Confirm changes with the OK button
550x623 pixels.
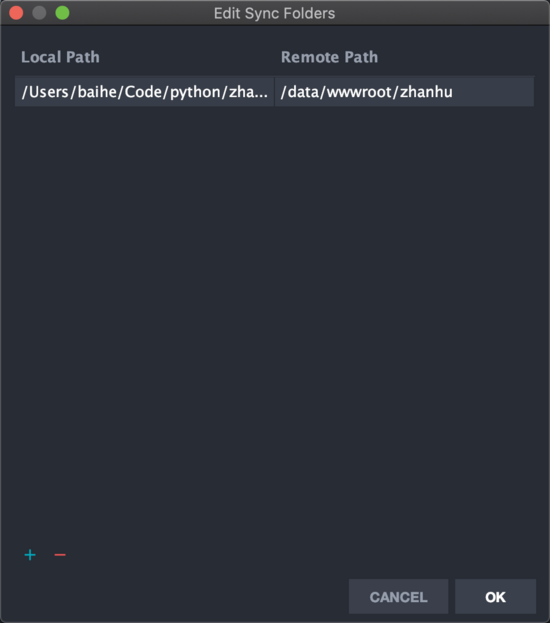coord(495,596)
